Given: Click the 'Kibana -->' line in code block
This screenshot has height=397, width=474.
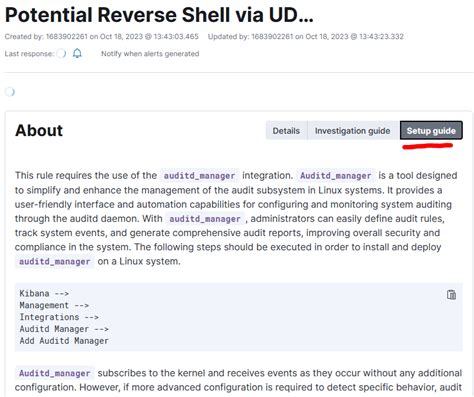Looking at the screenshot, I should click(44, 293).
